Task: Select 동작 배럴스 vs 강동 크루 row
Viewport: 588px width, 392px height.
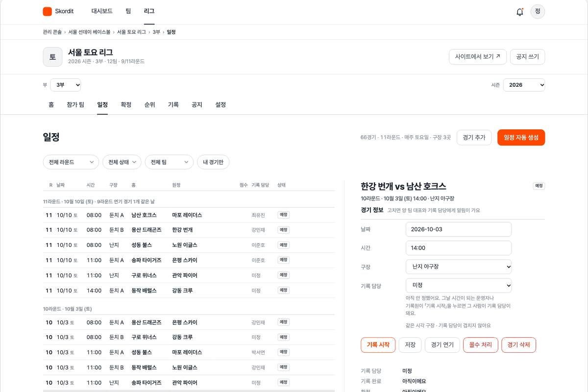Action: [189, 291]
